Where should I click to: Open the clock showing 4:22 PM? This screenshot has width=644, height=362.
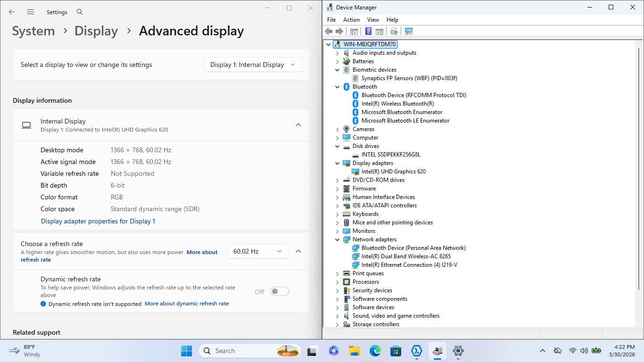[x=622, y=351]
